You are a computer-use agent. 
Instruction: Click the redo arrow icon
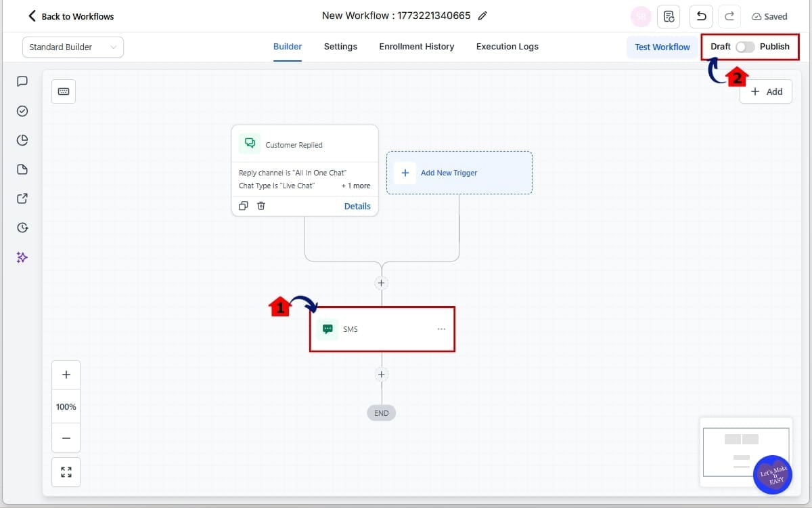(x=729, y=16)
